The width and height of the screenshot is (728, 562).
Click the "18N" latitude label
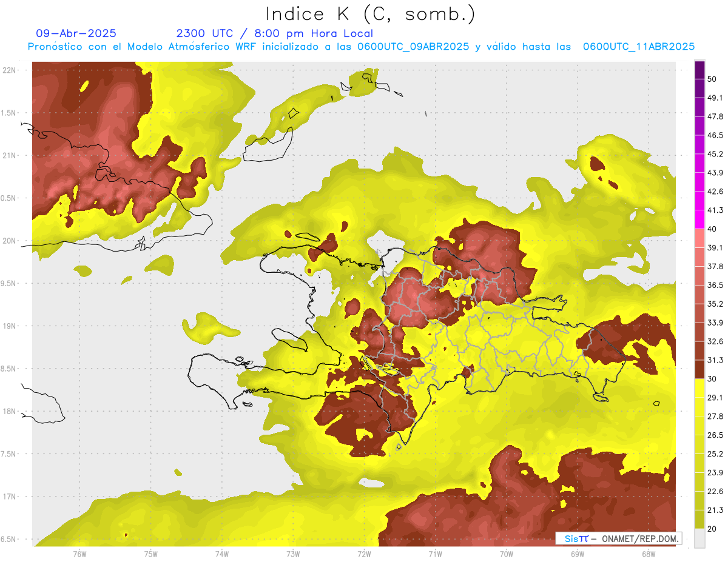pos(10,412)
